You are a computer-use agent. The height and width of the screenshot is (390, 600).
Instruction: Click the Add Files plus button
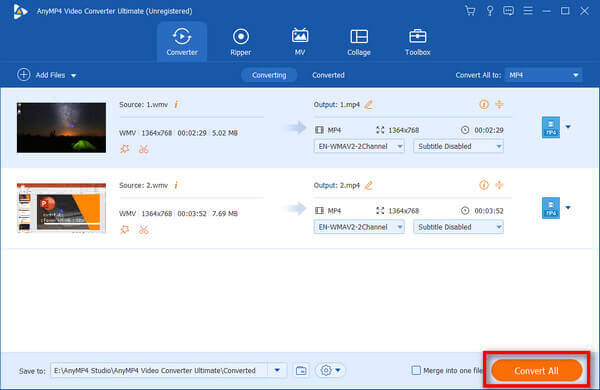coord(24,75)
